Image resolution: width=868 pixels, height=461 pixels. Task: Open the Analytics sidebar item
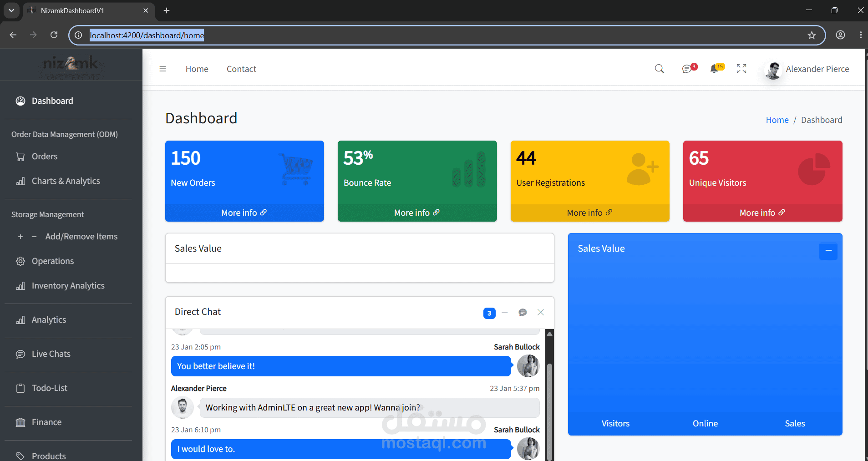68,319
